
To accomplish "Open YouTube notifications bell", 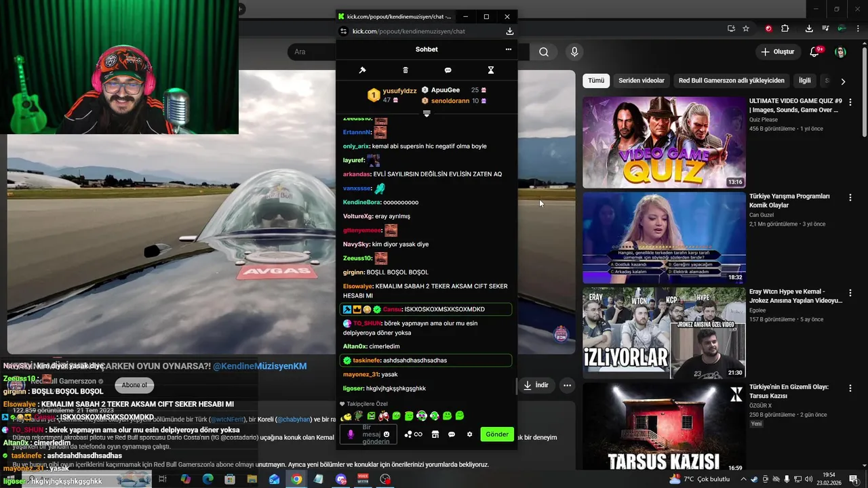I will tap(815, 52).
